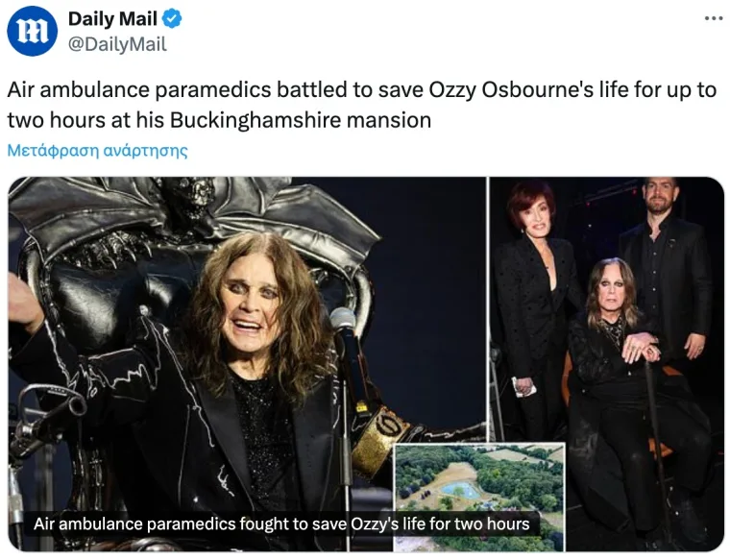Click the @DailyMail handle
This screenshot has height=560, width=730.
(x=117, y=44)
